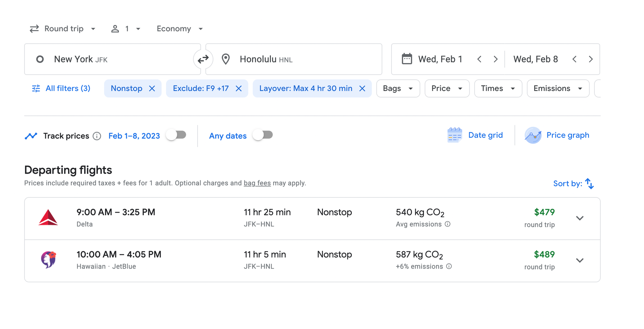Open the Economy cabin class dropdown
Screen dimensions: 644x329
click(180, 29)
